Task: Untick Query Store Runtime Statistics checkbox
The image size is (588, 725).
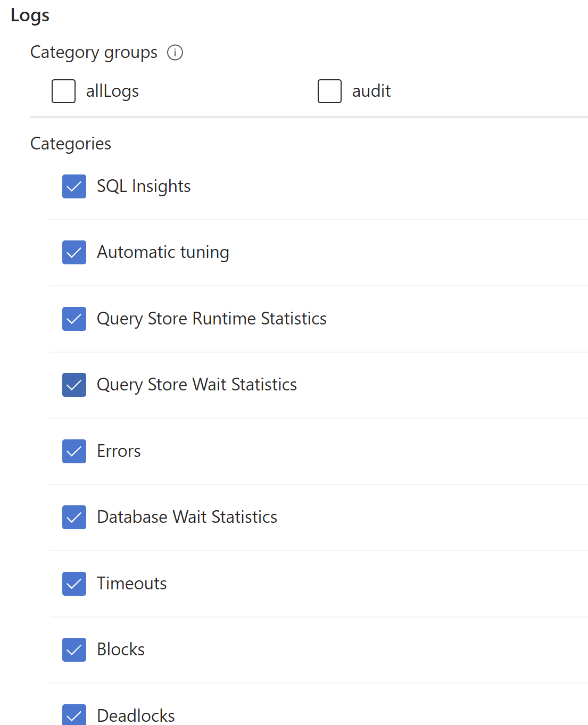Action: click(74, 319)
